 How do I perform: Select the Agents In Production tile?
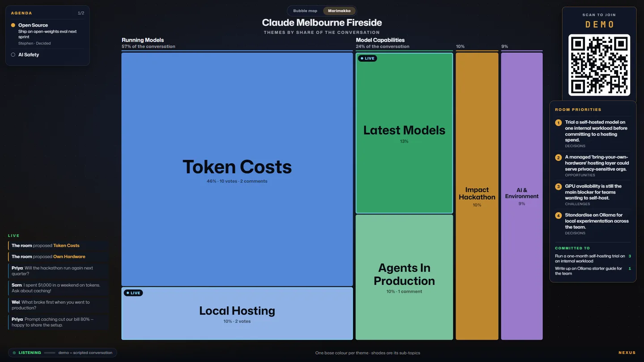tap(404, 277)
